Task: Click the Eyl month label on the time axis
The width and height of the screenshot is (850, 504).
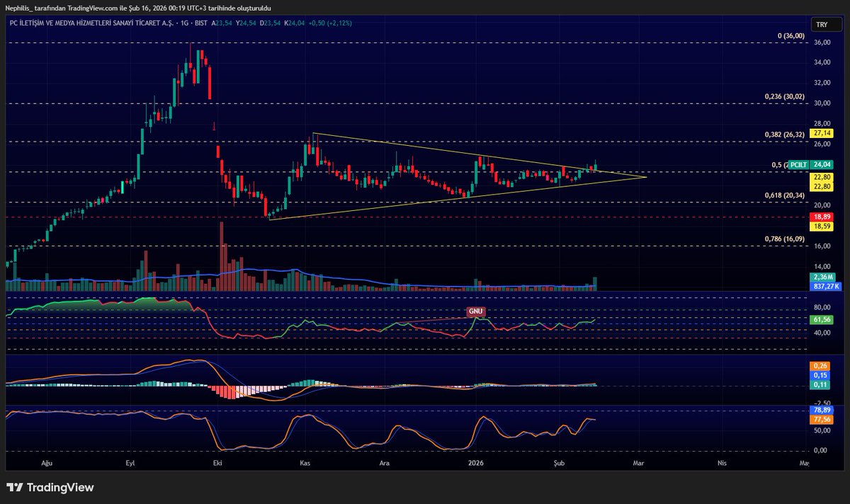Action: pos(130,463)
